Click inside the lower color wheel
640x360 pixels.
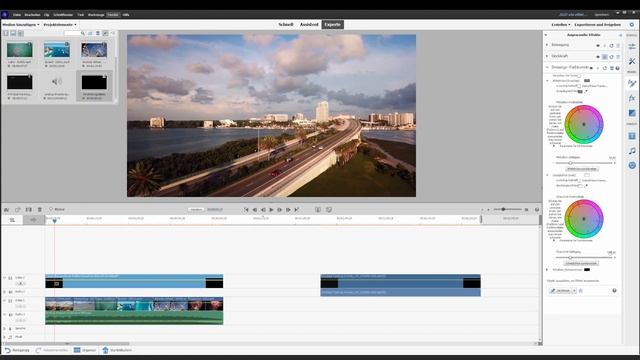(x=584, y=219)
